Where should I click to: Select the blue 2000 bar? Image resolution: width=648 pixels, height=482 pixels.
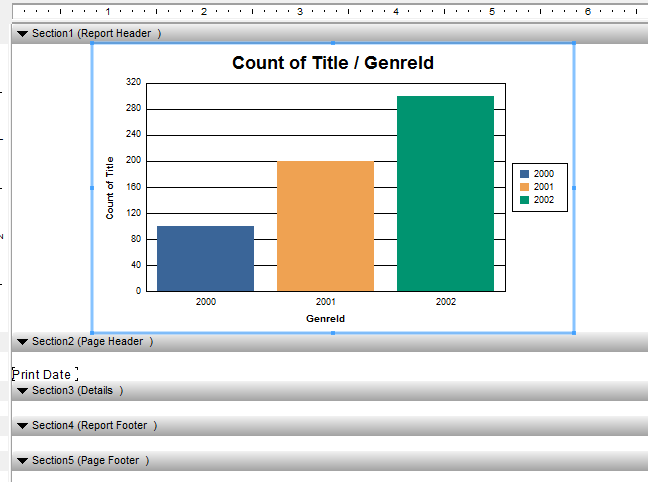click(205, 258)
